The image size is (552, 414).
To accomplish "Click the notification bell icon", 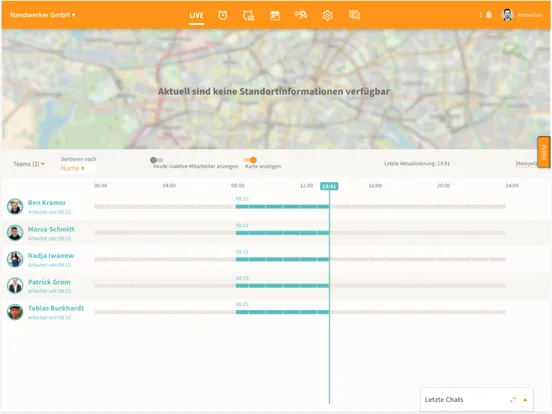I will pyautogui.click(x=489, y=15).
